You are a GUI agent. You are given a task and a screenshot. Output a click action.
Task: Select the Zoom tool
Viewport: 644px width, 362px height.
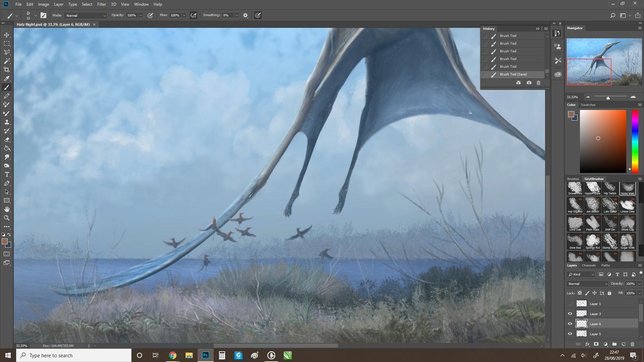pyautogui.click(x=7, y=218)
